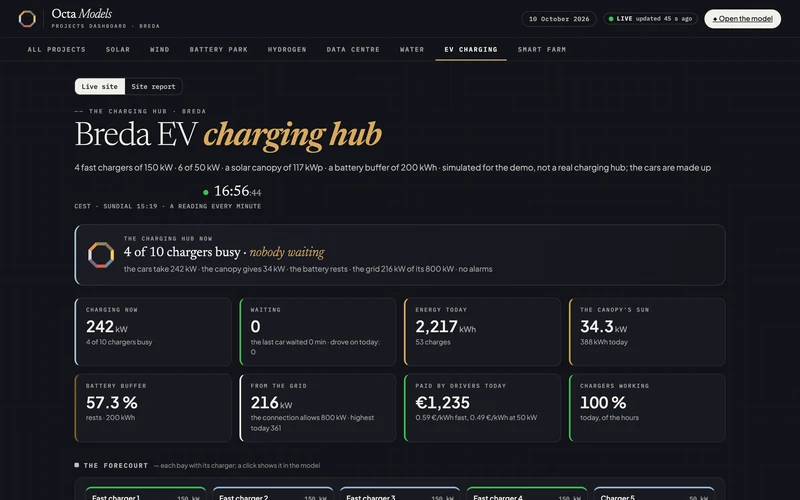Click the 16:56 clock reading

coord(238,191)
